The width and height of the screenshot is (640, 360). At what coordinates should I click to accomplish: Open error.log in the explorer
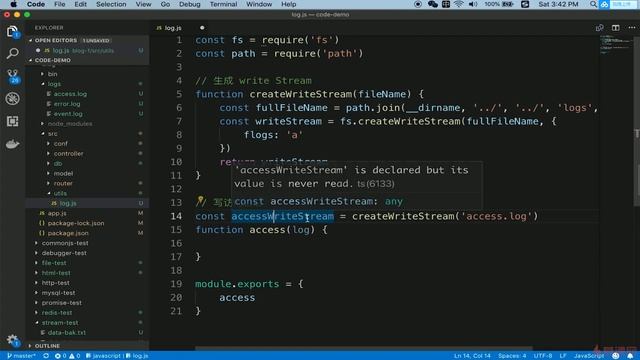tap(67, 104)
